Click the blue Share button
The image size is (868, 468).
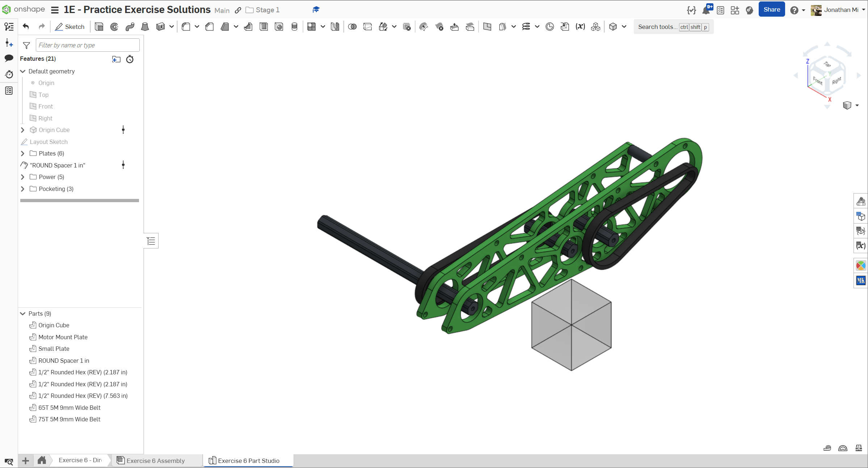771,10
